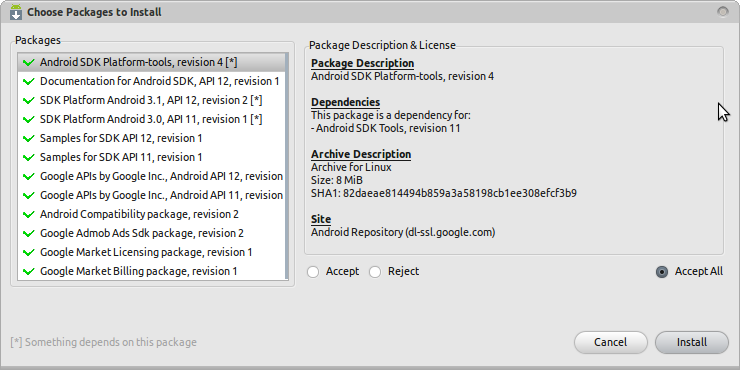Screen dimensions: 740x370
Task: Click green check beside SDK Platform Android 3.0
Action: point(29,119)
